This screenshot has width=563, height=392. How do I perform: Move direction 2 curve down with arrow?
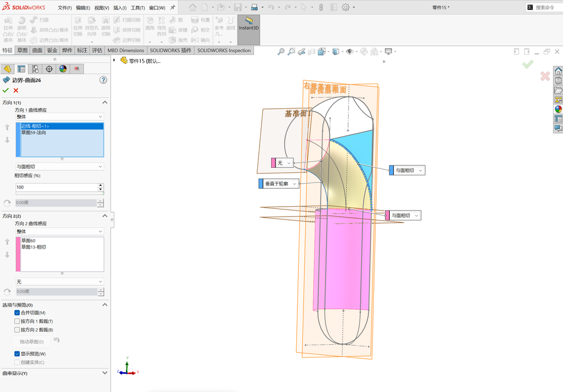(x=7, y=255)
